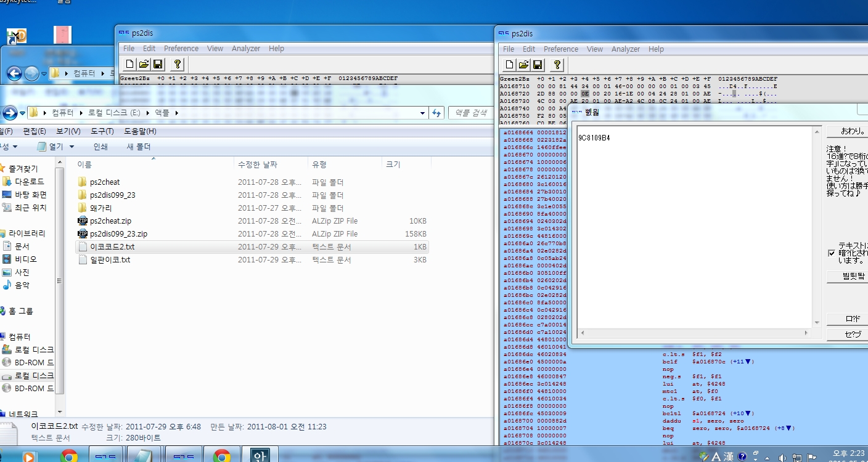Click the volume icon in the system tray

[782, 457]
